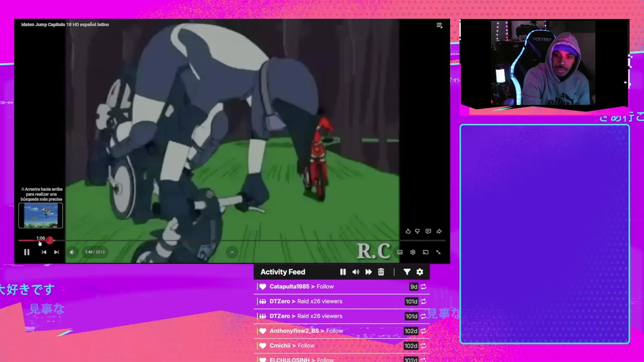
Task: Click the 1:06 seek time tooltip
Action: coord(41,238)
